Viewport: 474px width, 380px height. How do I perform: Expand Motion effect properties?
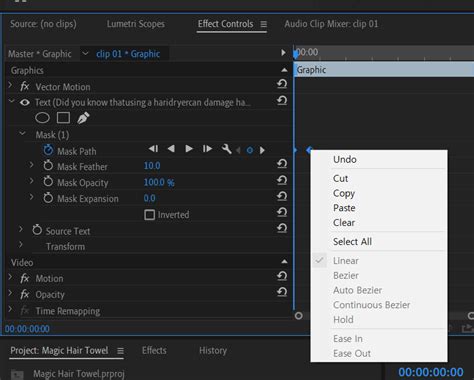[x=10, y=277]
